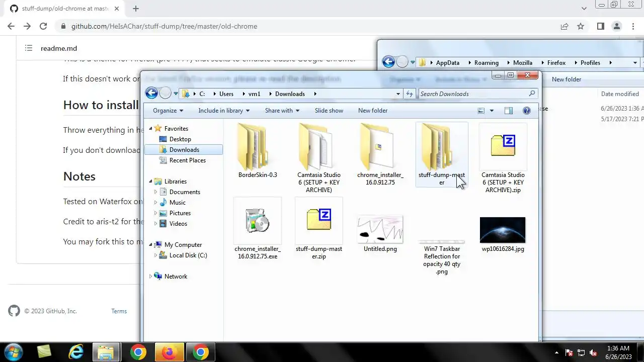Image resolution: width=644 pixels, height=362 pixels.
Task: Open Internet Explorer from taskbar
Action: (x=76, y=352)
